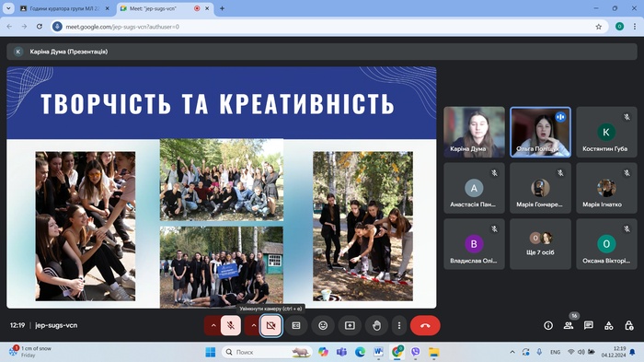Image resolution: width=644 pixels, height=362 pixels.
Task: Open meeting details info icon
Action: pos(548,325)
